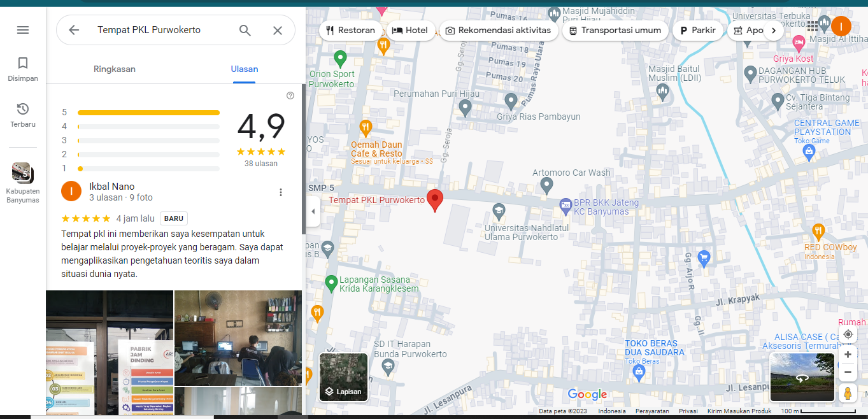Viewport: 868px width, 419px height.
Task: Click Kirim Masukan Produk link
Action: 739,411
